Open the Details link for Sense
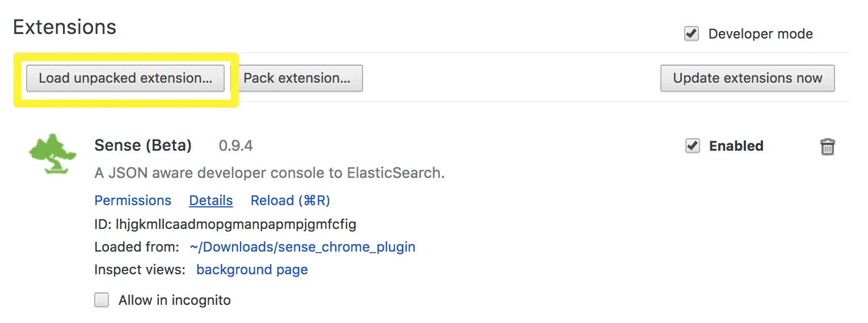This screenshot has height=323, width=868. pos(211,201)
